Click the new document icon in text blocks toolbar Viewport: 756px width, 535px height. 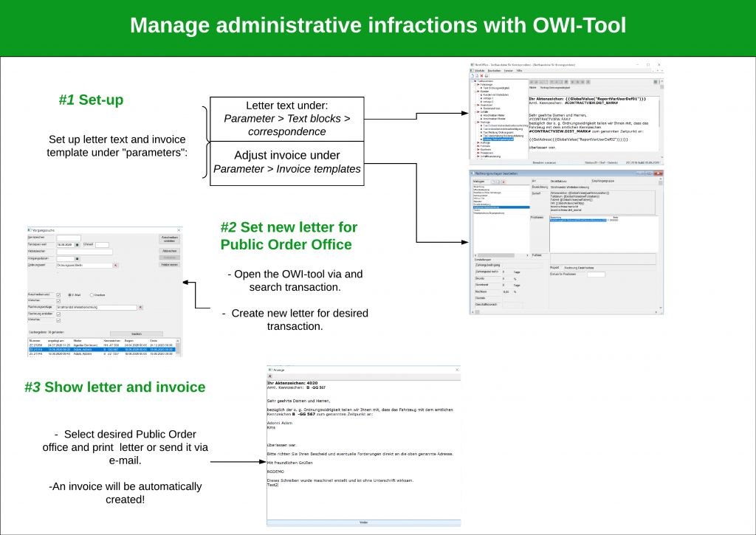coord(472,76)
